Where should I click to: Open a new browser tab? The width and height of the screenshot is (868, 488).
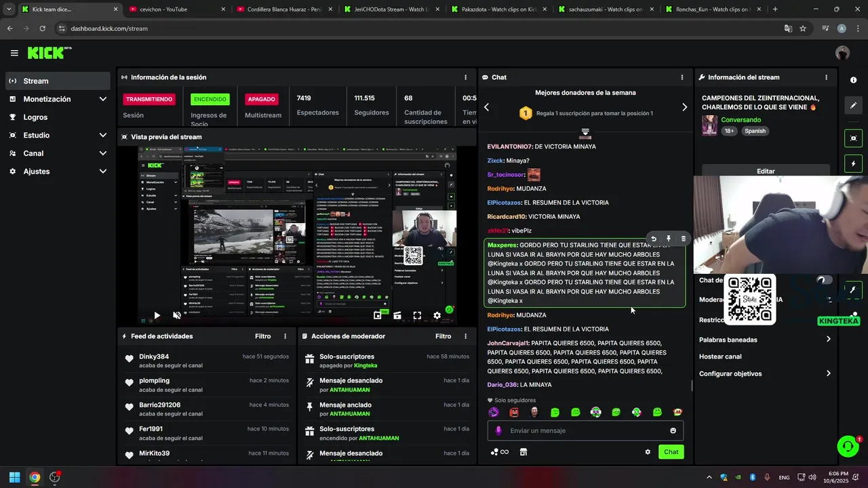pos(775,9)
